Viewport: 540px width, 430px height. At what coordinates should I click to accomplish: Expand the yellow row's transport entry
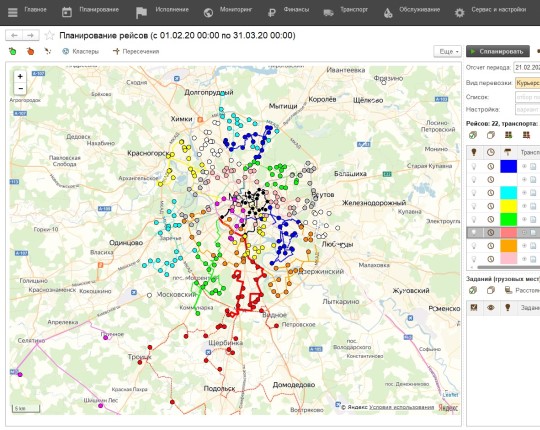point(524,206)
